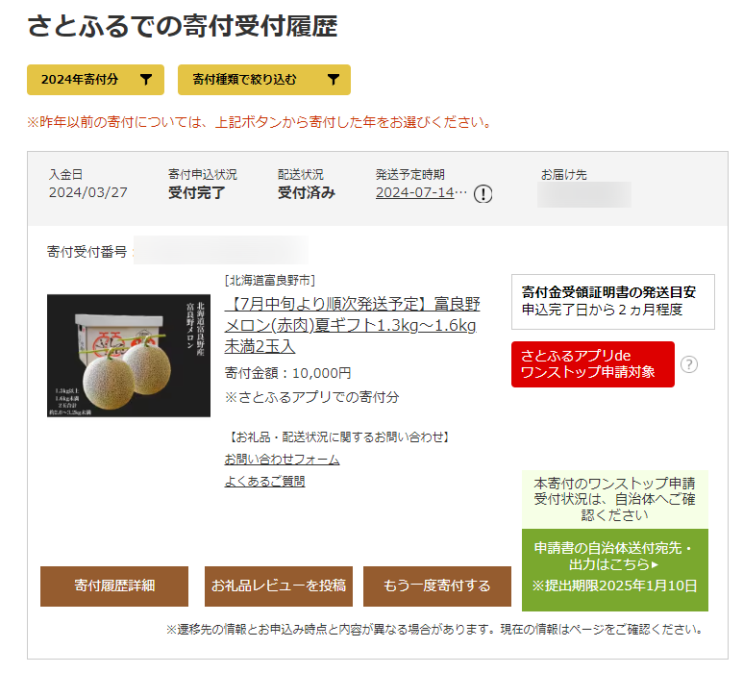Open the よくあるご質問 link

[x=265, y=481]
